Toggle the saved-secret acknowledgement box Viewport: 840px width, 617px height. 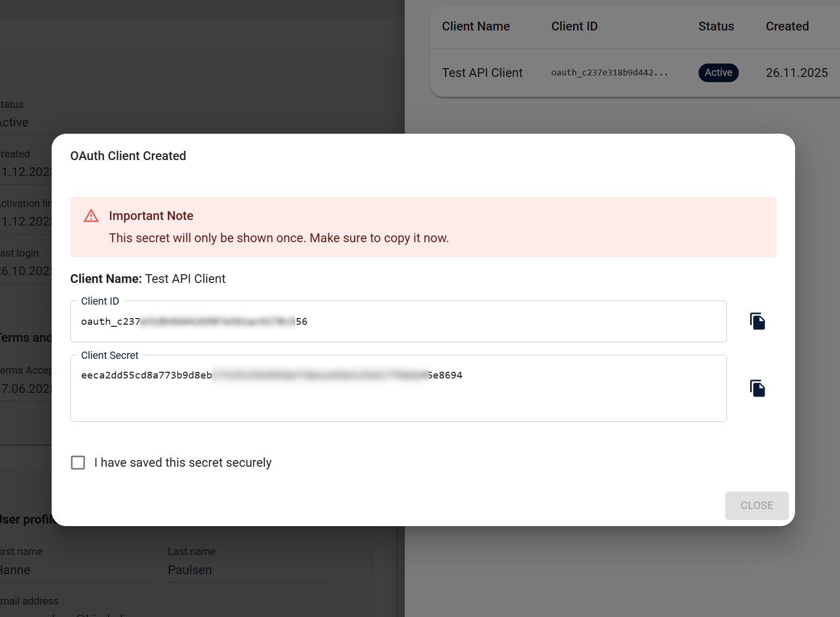click(78, 463)
